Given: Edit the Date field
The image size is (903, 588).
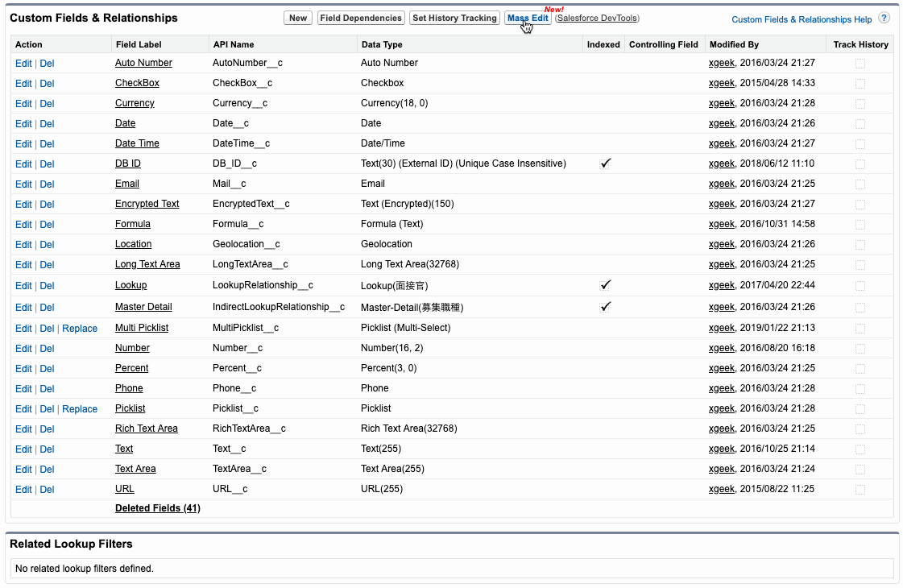Looking at the screenshot, I should [23, 124].
